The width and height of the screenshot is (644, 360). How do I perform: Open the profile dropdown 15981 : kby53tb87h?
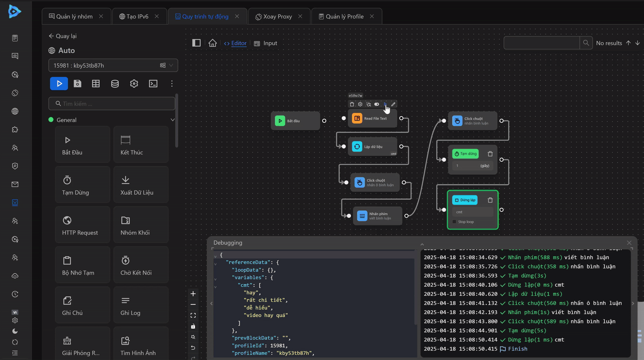point(113,65)
